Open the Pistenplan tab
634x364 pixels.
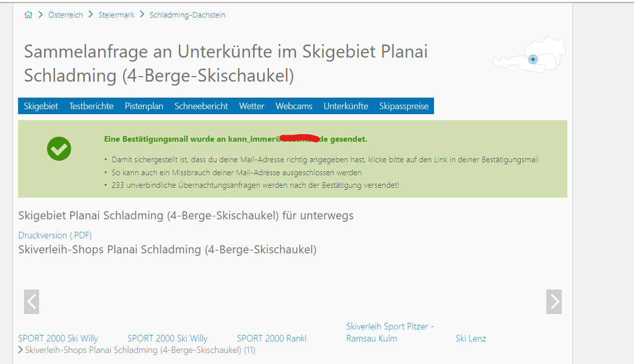coord(144,106)
